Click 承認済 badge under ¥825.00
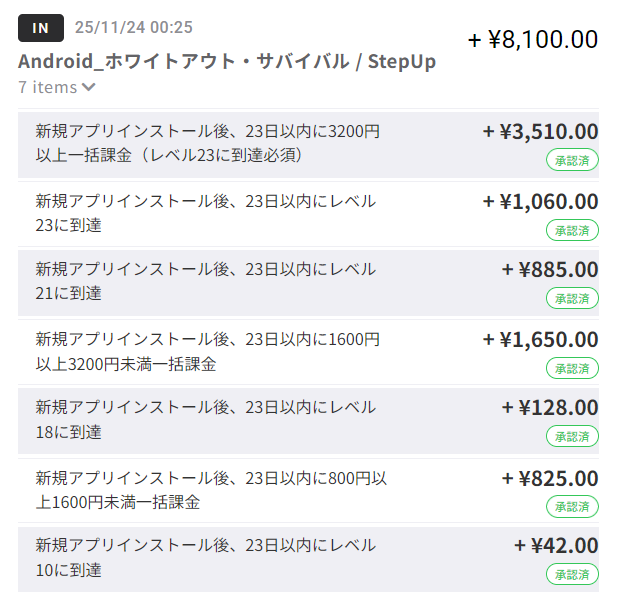 572,506
